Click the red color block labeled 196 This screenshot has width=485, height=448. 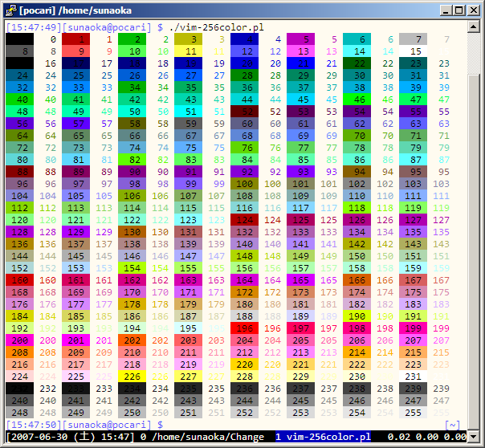244,328
